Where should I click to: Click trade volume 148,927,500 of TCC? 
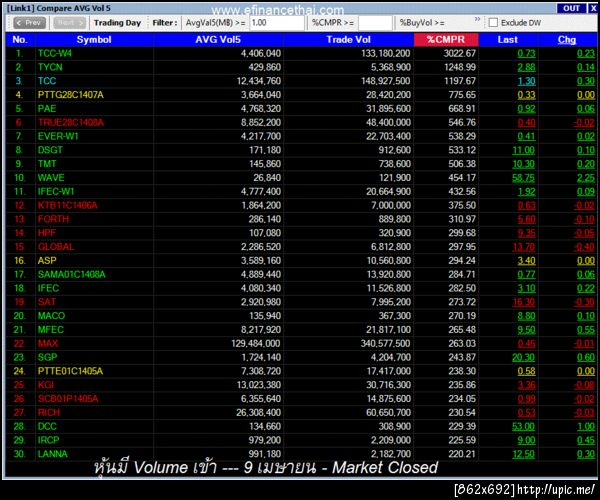click(x=386, y=81)
